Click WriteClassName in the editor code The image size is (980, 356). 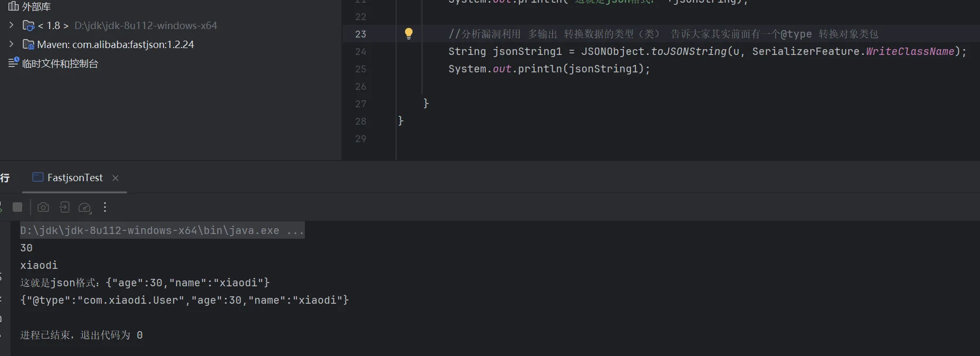point(910,51)
